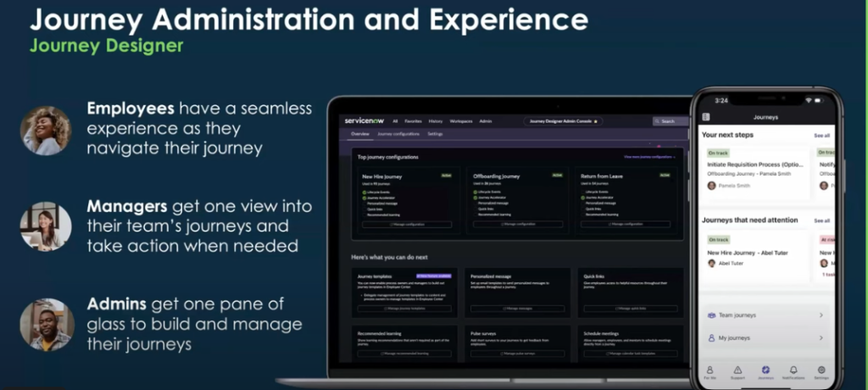The image size is (868, 390).
Task: Toggle Journey Accelerator check under Offboarding Journey
Action: [x=476, y=198]
